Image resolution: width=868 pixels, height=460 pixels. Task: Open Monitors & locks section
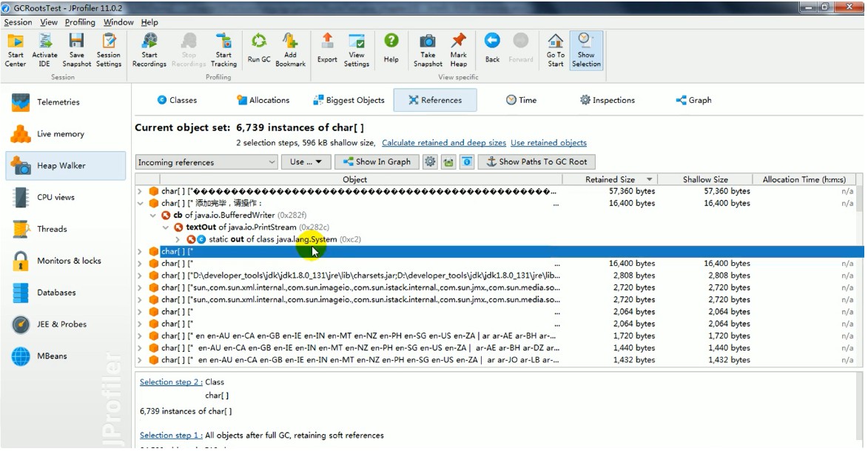click(66, 261)
